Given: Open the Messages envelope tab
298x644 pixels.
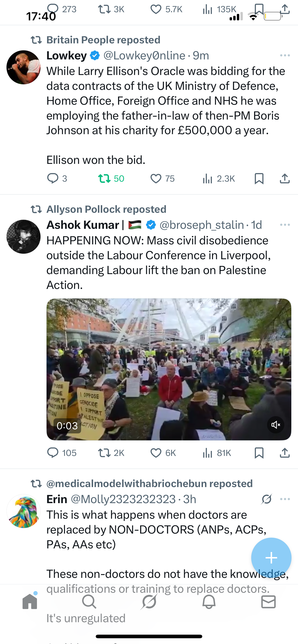Looking at the screenshot, I should pyautogui.click(x=268, y=602).
